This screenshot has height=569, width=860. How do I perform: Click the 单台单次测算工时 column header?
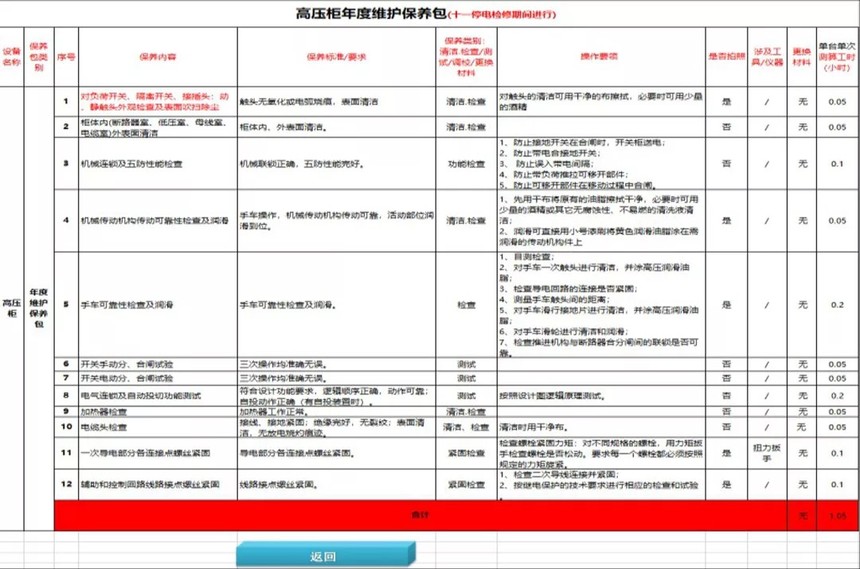click(x=837, y=57)
